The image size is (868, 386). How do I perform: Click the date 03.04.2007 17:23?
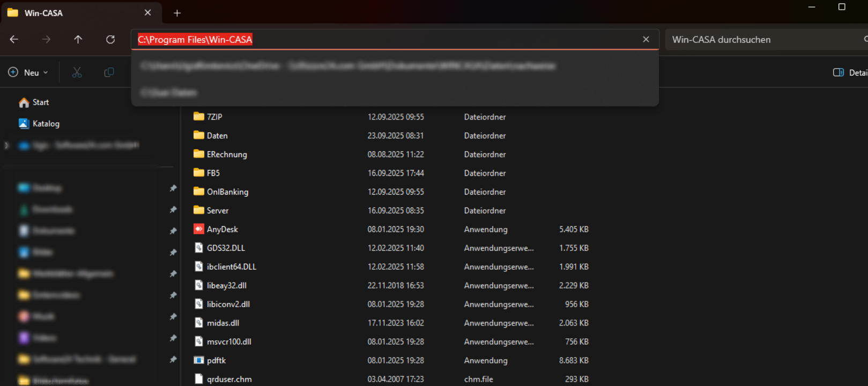tap(396, 380)
